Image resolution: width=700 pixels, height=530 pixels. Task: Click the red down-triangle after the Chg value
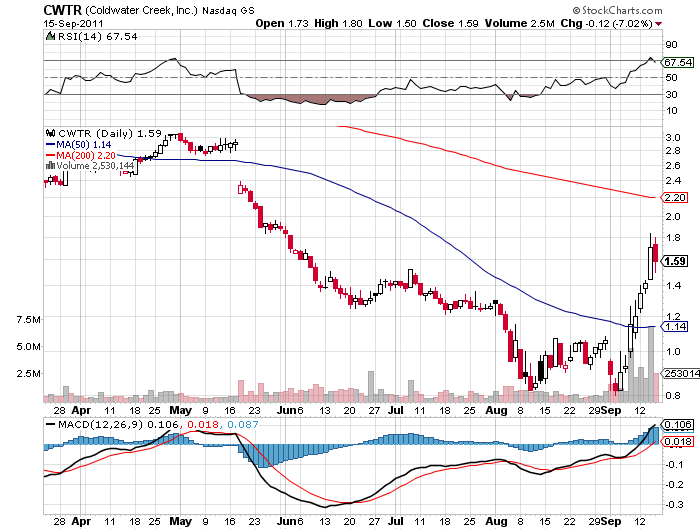pyautogui.click(x=659, y=24)
